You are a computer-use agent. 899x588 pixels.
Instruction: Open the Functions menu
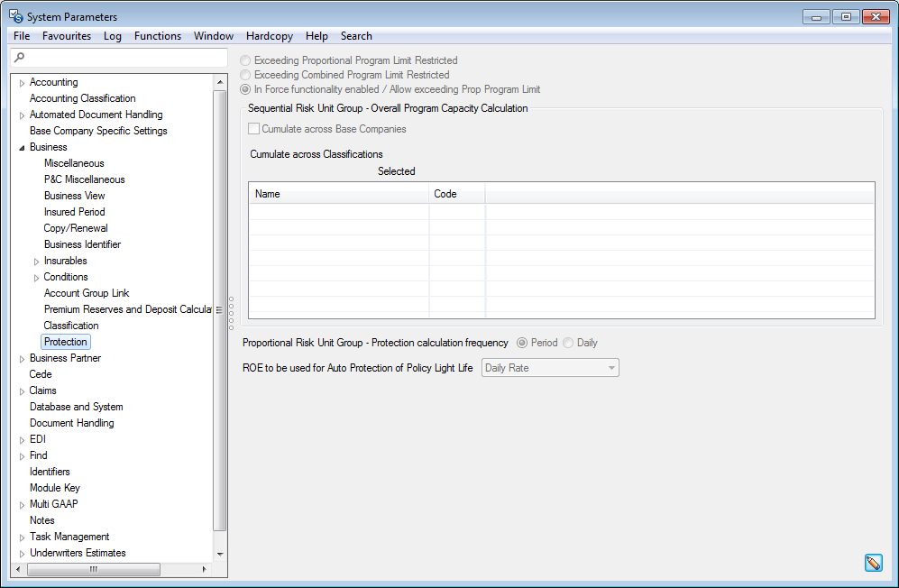[158, 36]
